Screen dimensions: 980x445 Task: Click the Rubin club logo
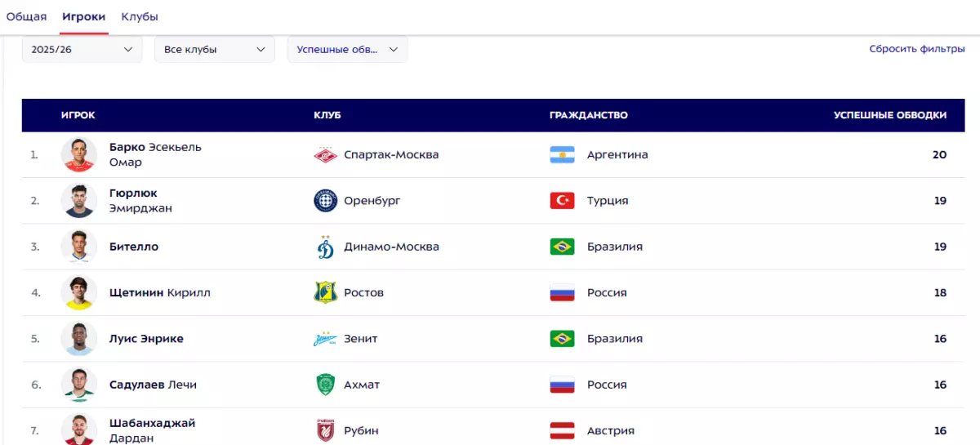(325, 430)
